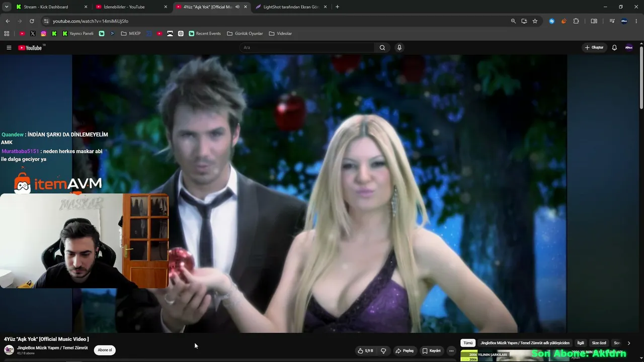The width and height of the screenshot is (644, 362).
Task: Go back in browser history
Action: [8, 21]
